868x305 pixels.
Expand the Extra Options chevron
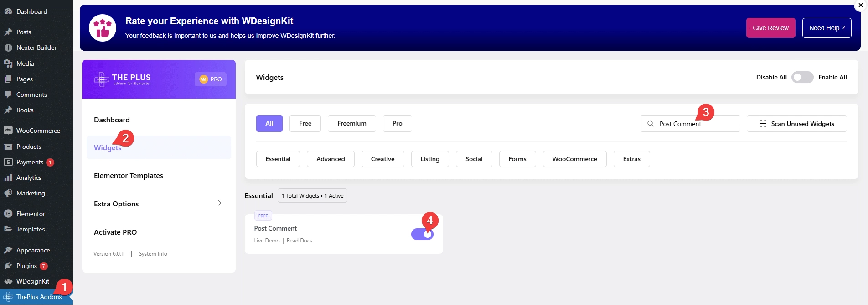click(219, 203)
